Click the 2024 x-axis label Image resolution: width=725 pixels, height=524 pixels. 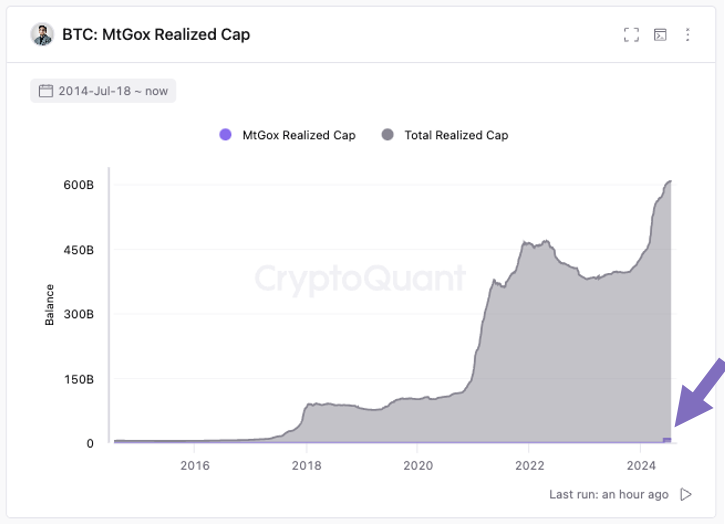tap(641, 465)
